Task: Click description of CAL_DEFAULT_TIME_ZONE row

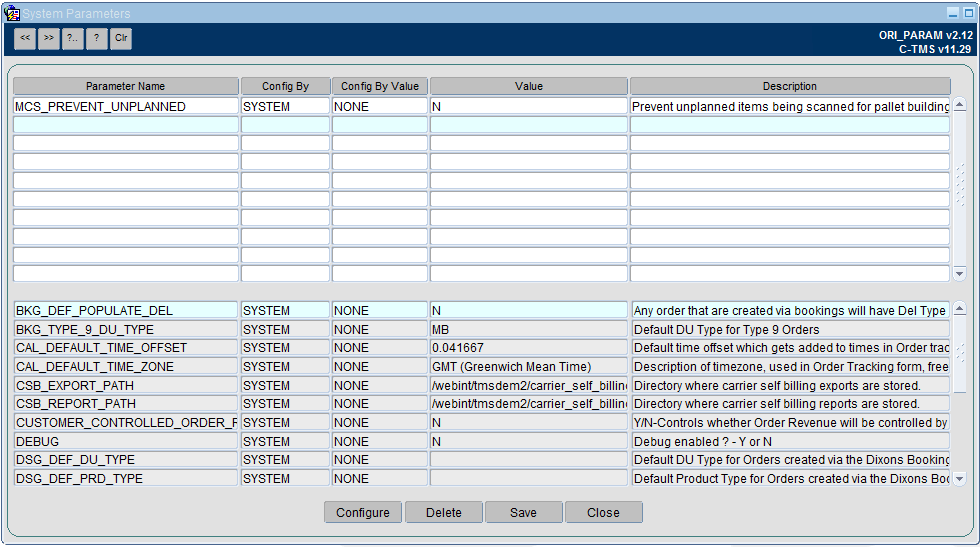Action: (790, 366)
